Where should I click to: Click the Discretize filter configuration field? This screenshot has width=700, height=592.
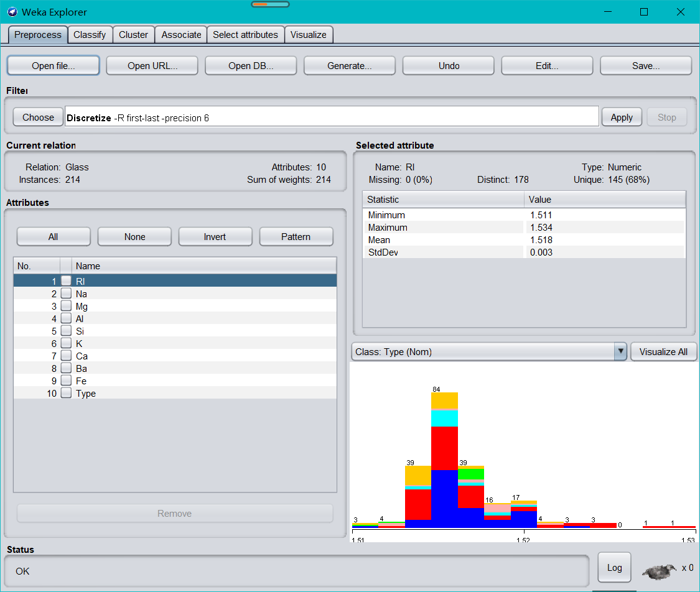(x=332, y=118)
